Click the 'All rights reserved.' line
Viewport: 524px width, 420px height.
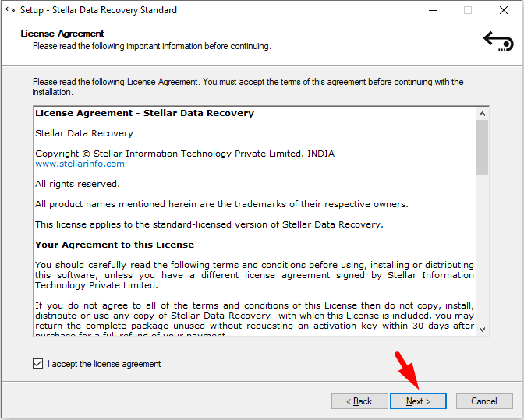point(77,184)
